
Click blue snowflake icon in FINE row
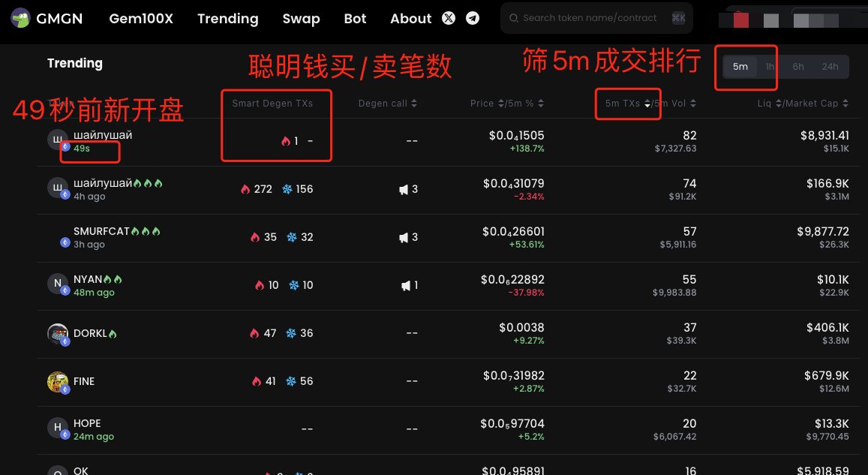click(290, 381)
